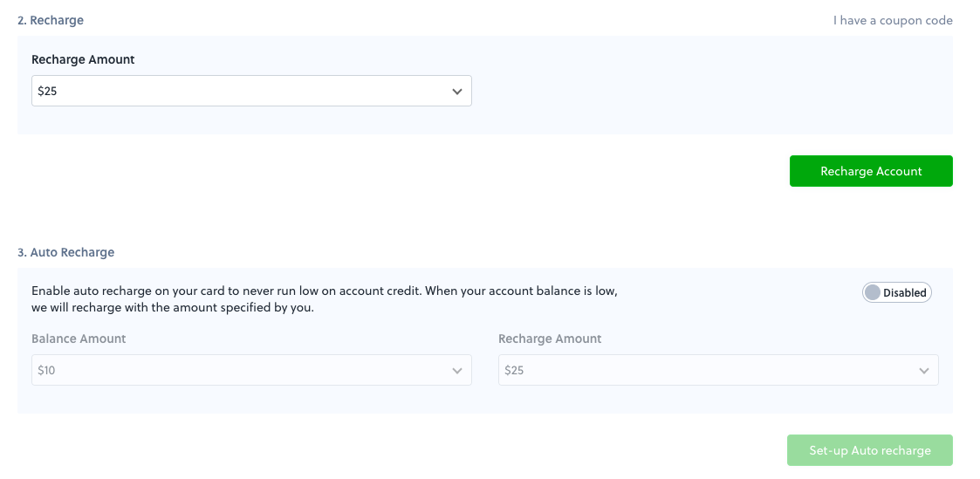Screen dimensions: 980x479
Task: Click the '3. Auto Recharge' section heading
Action: pos(65,253)
